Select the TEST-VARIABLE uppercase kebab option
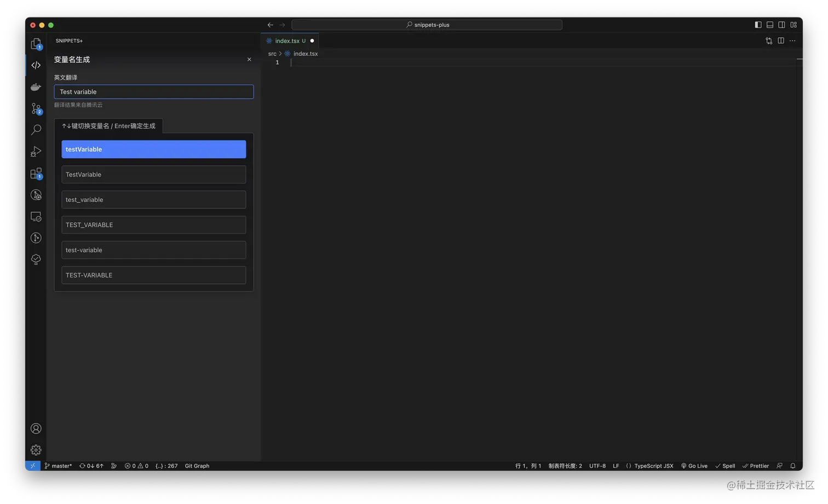Screen dimensions: 828x504 [x=154, y=275]
